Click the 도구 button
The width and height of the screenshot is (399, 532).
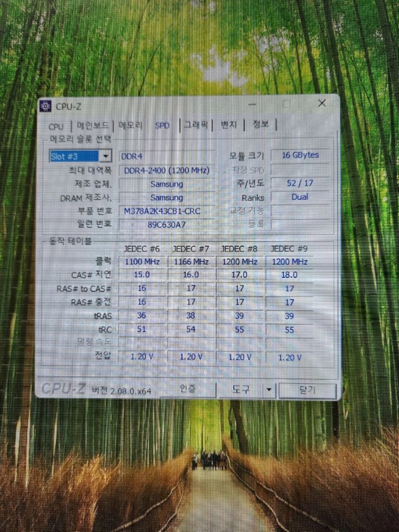tap(240, 389)
